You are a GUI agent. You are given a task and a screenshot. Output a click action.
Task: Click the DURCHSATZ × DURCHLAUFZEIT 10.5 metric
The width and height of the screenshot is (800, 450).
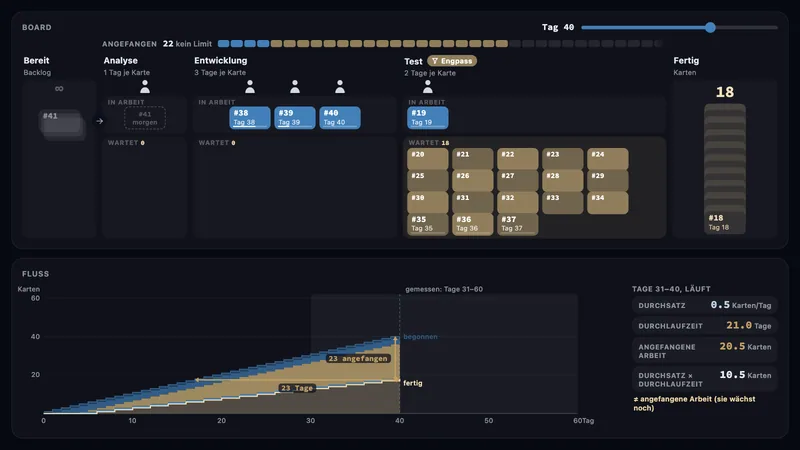705,379
